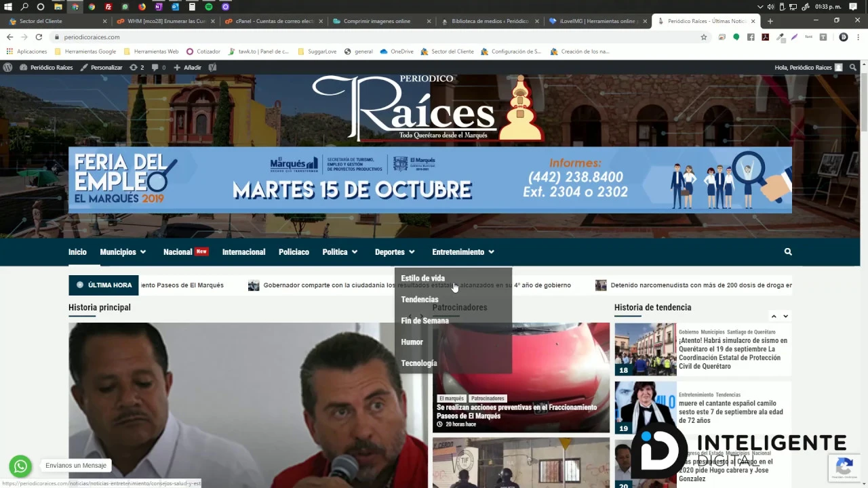The image size is (868, 488).
Task: Open the admin bar search magnifier
Action: click(x=853, y=68)
